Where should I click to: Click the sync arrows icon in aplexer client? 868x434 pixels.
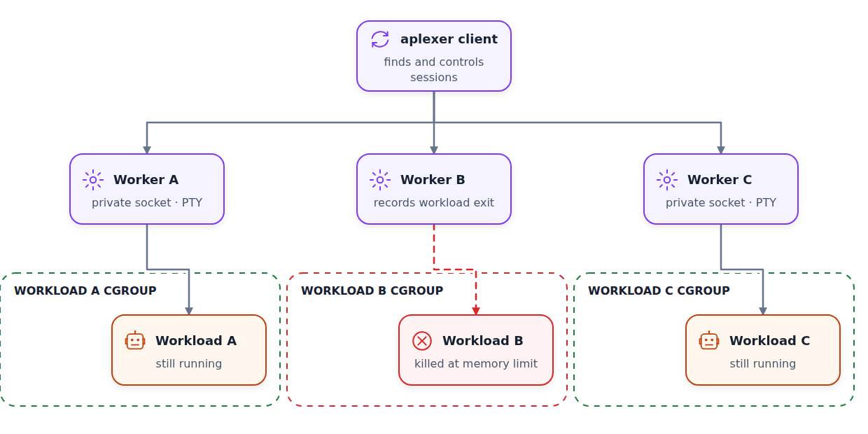coord(380,39)
